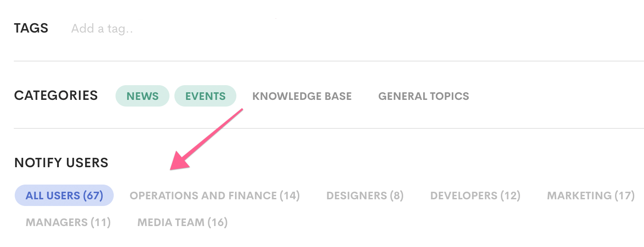Notify the OPERATIONS AND FINANCE (14) group
The width and height of the screenshot is (644, 247).
click(215, 195)
